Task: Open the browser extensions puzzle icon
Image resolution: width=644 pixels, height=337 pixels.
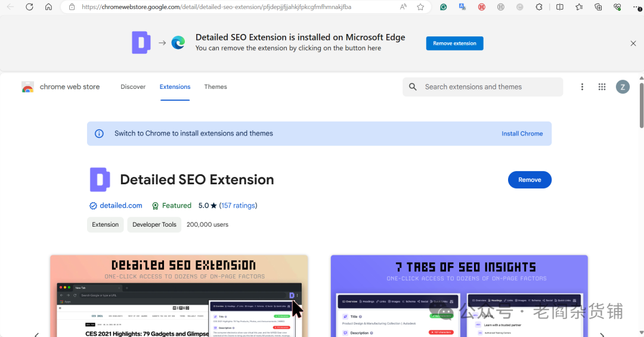Action: click(539, 7)
